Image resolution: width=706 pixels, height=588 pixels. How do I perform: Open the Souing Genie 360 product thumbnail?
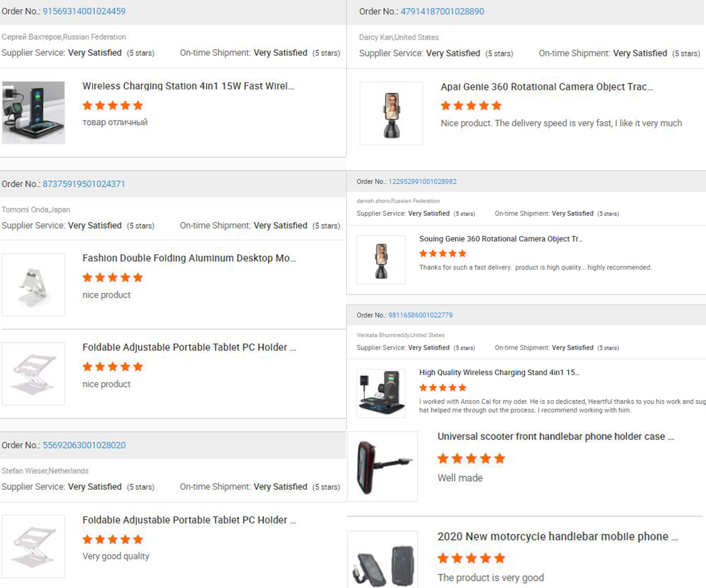click(x=381, y=260)
